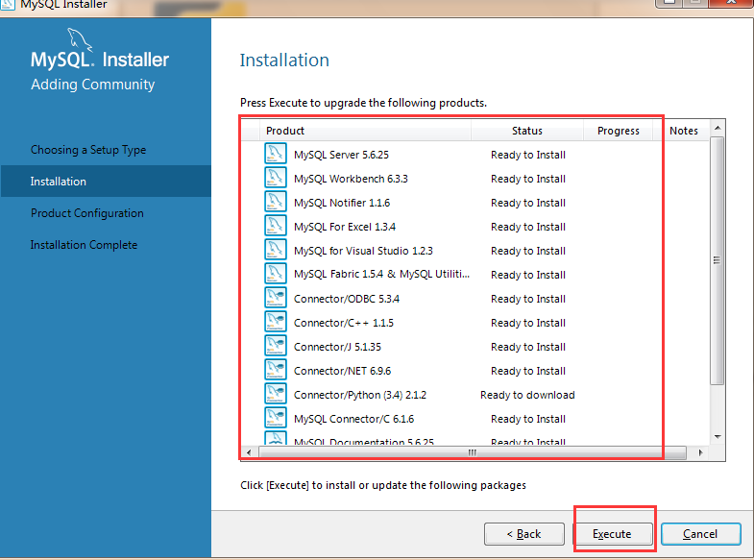Click the MySQL Connector/C 6.1.6 icon
754x560 pixels.
276,418
